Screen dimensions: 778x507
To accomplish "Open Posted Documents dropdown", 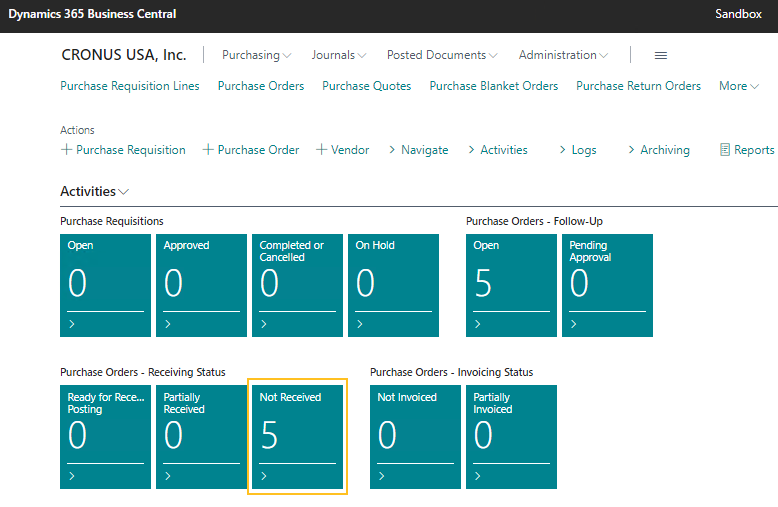I will click(443, 56).
